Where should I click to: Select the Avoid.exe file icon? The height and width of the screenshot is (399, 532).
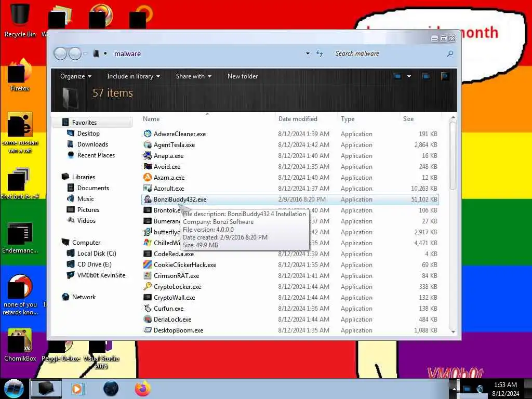[x=147, y=166]
